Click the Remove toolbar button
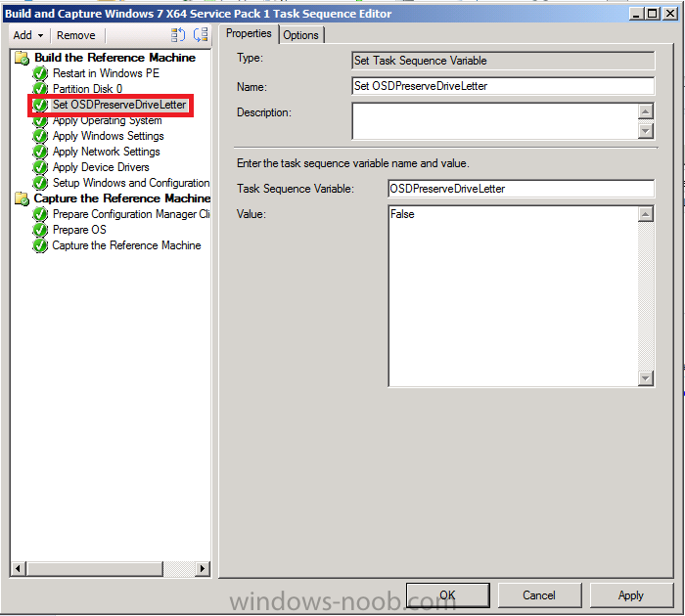685x616 pixels. pos(76,35)
